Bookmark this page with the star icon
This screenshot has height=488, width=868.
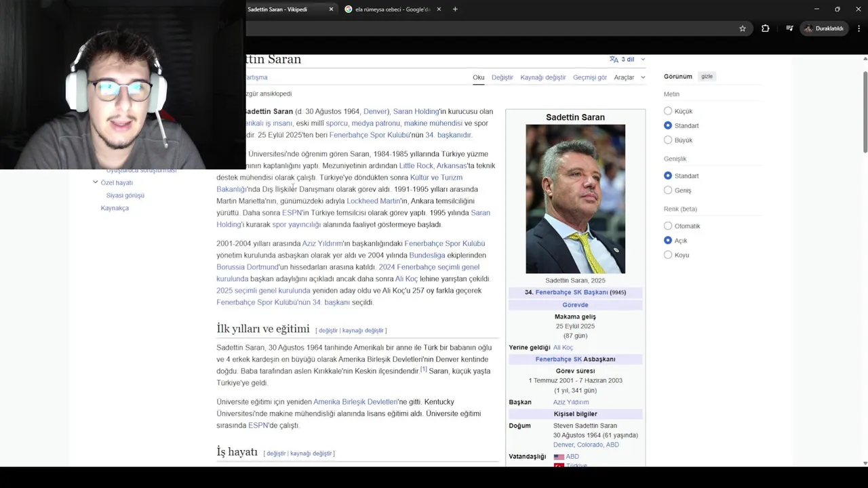tap(743, 28)
